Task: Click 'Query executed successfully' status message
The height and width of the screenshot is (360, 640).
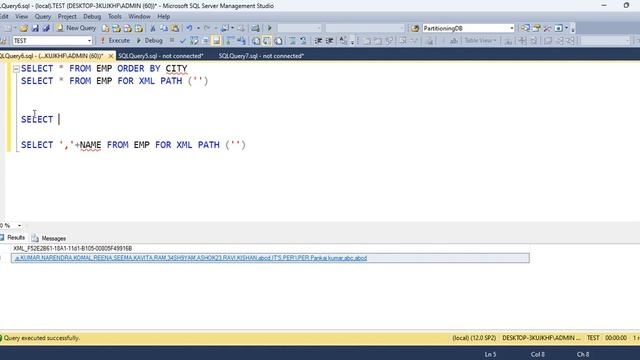Action: tap(42, 338)
